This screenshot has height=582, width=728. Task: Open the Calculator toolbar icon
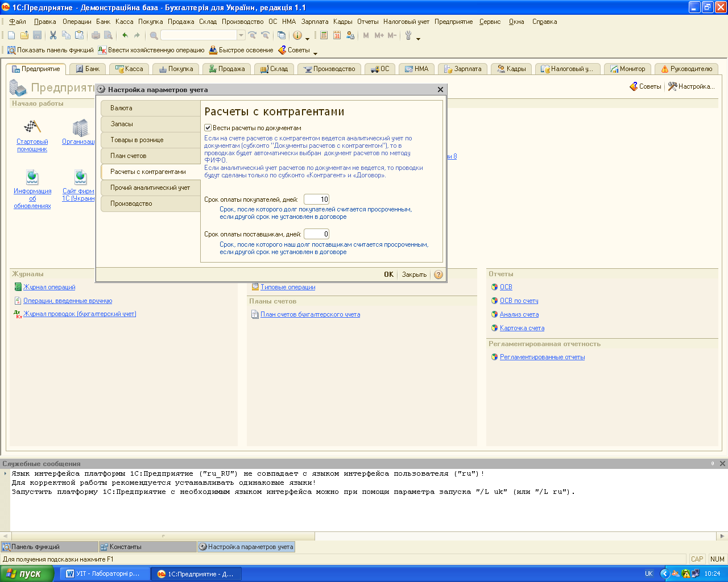324,35
